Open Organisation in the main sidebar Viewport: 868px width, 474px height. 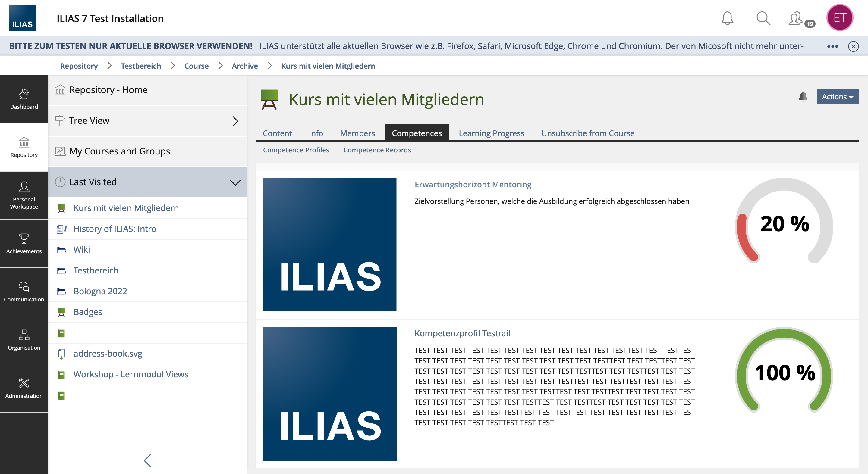click(x=24, y=340)
